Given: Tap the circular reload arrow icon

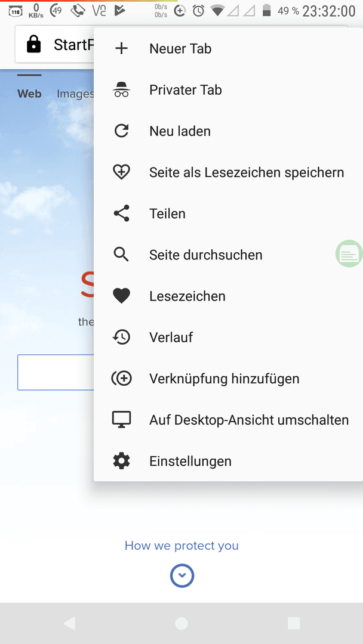Looking at the screenshot, I should (121, 131).
